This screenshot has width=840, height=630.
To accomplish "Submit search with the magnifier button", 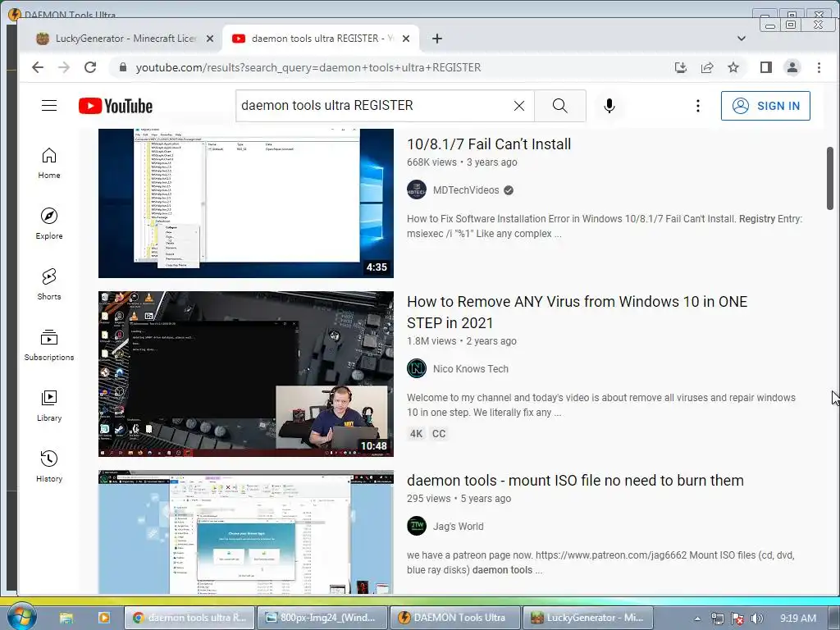I will (x=559, y=106).
